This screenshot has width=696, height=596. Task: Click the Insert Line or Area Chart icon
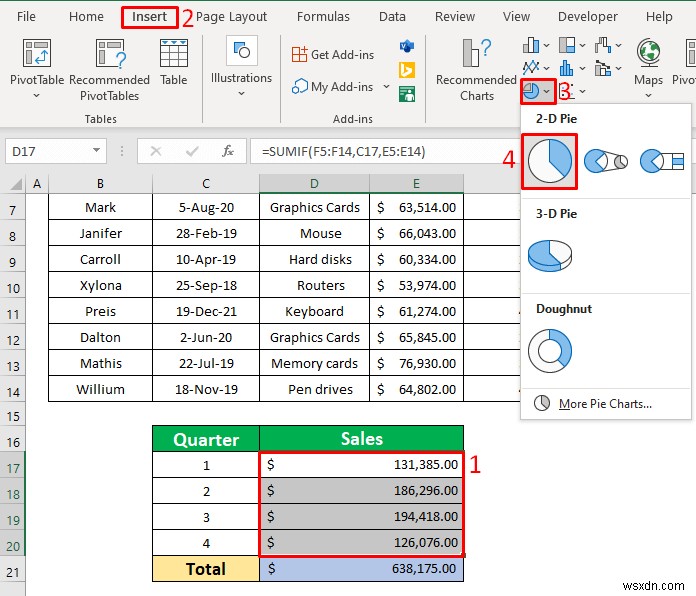pos(531,68)
